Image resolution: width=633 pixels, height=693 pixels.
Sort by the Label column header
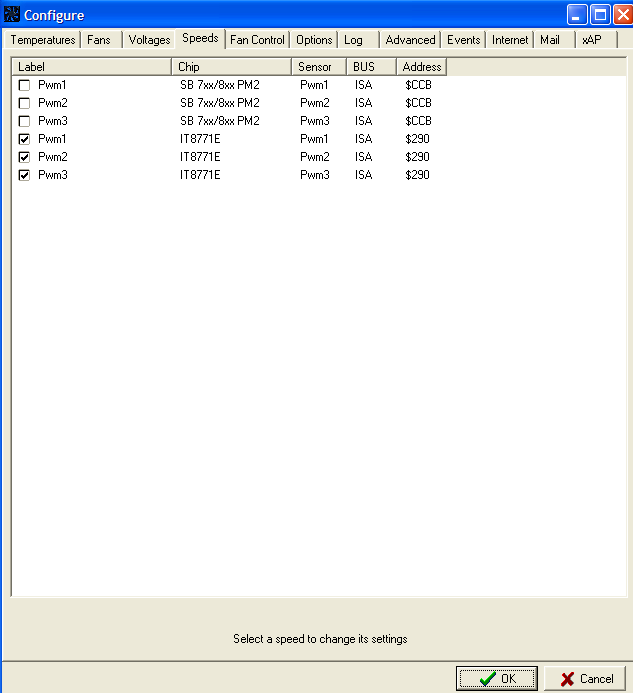pyautogui.click(x=92, y=67)
